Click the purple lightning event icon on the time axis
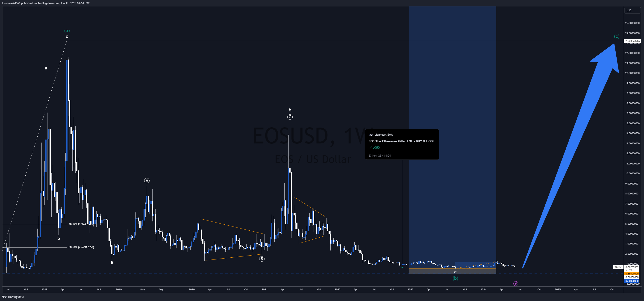 515,283
